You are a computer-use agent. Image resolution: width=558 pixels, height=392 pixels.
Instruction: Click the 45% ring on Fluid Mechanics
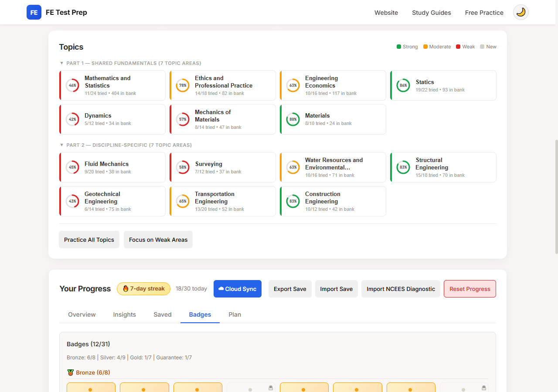coord(72,167)
